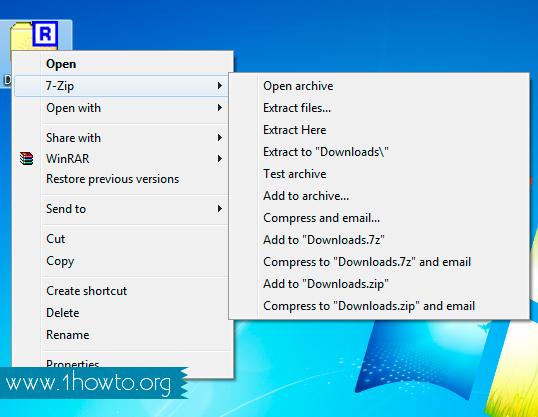538x417 pixels.
Task: Click Open archive in 7-Zip submenu
Action: pyautogui.click(x=379, y=86)
